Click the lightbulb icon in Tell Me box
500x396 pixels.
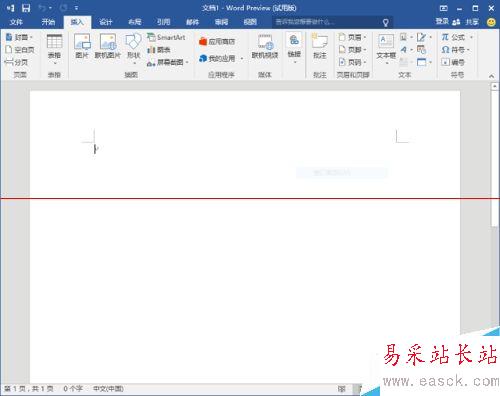[385, 22]
